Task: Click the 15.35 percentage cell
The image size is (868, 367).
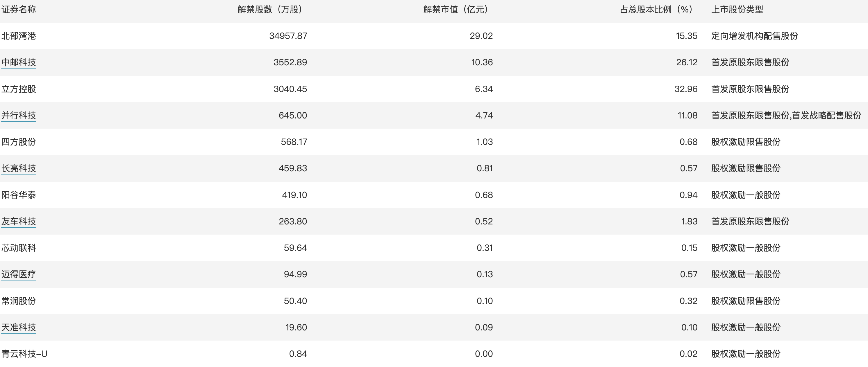Action: tap(687, 36)
